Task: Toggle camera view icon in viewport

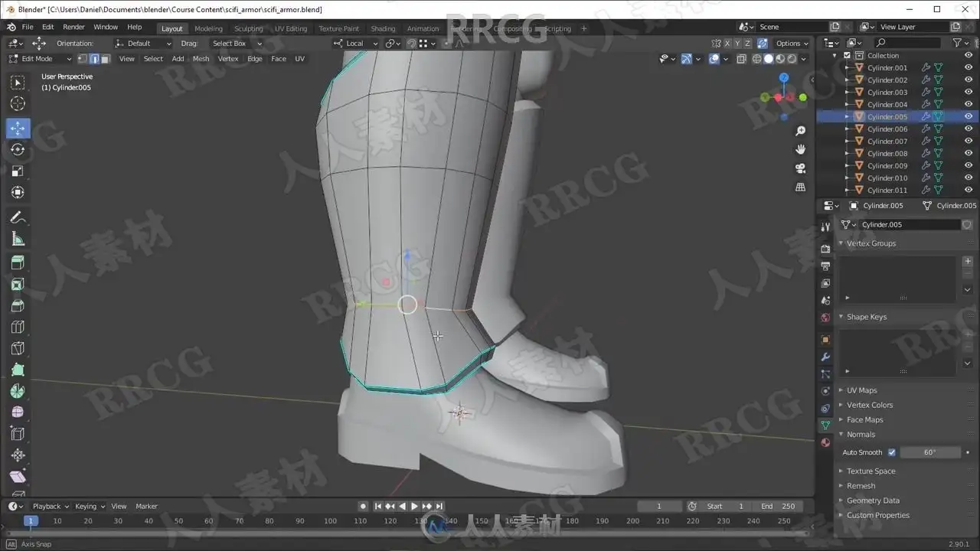Action: pos(801,168)
